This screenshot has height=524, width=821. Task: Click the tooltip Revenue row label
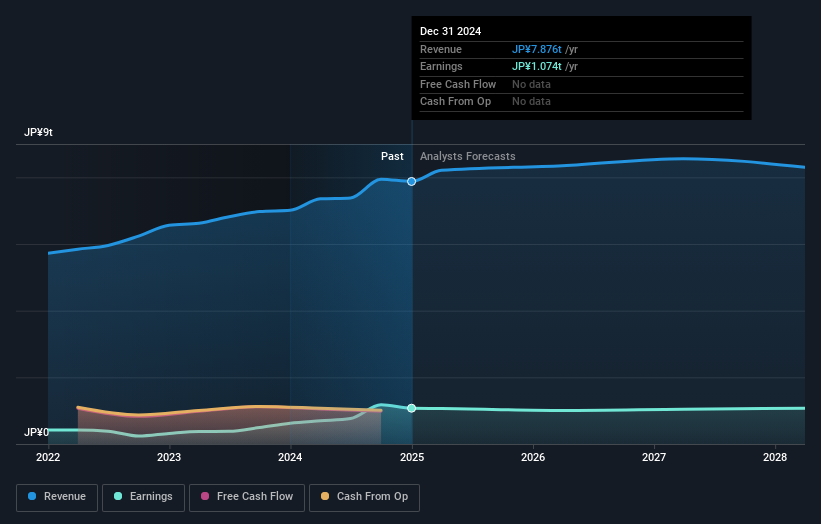pos(441,49)
